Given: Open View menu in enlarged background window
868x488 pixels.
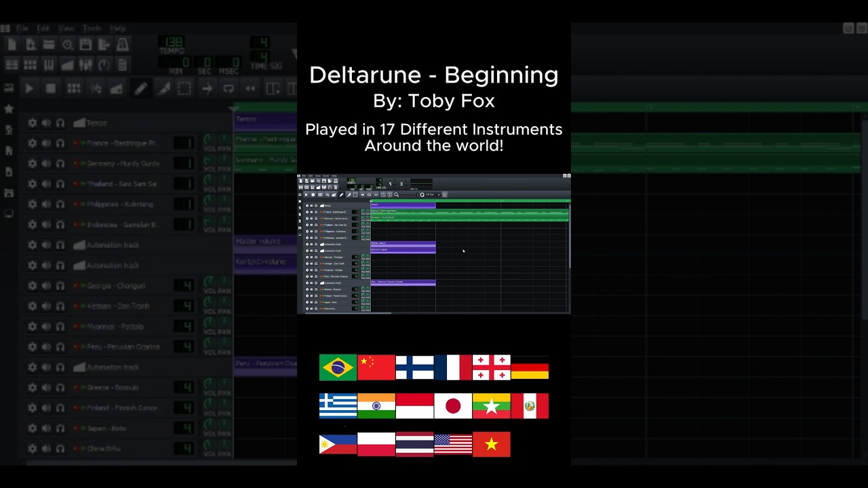Looking at the screenshot, I should click(66, 28).
